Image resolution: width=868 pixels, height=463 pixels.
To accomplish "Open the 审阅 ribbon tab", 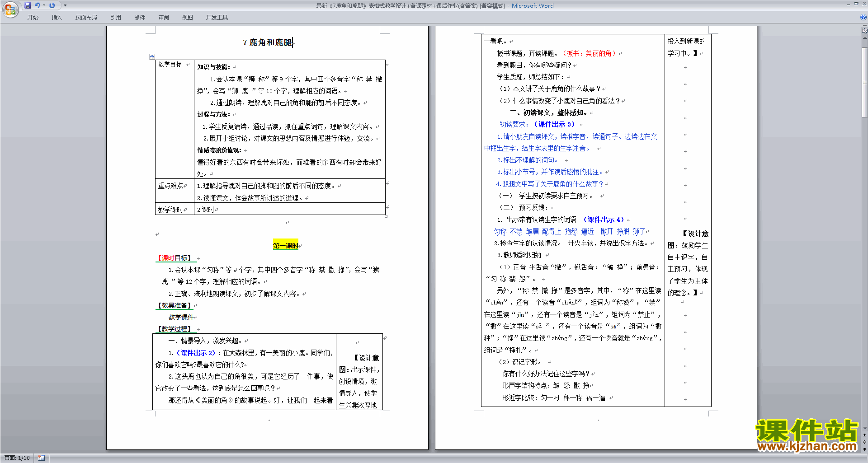I will 164,18.
